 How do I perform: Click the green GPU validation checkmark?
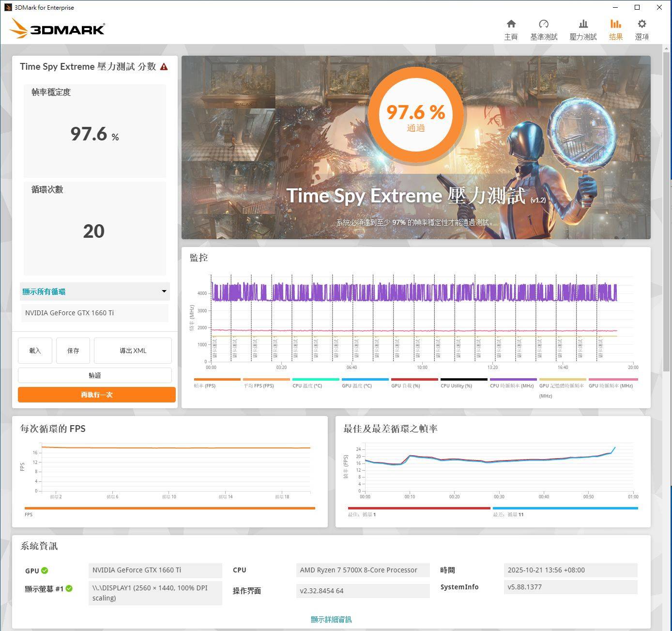(45, 570)
